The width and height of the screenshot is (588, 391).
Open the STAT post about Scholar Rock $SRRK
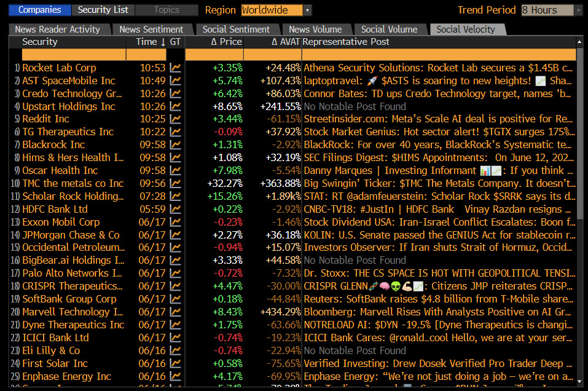439,196
